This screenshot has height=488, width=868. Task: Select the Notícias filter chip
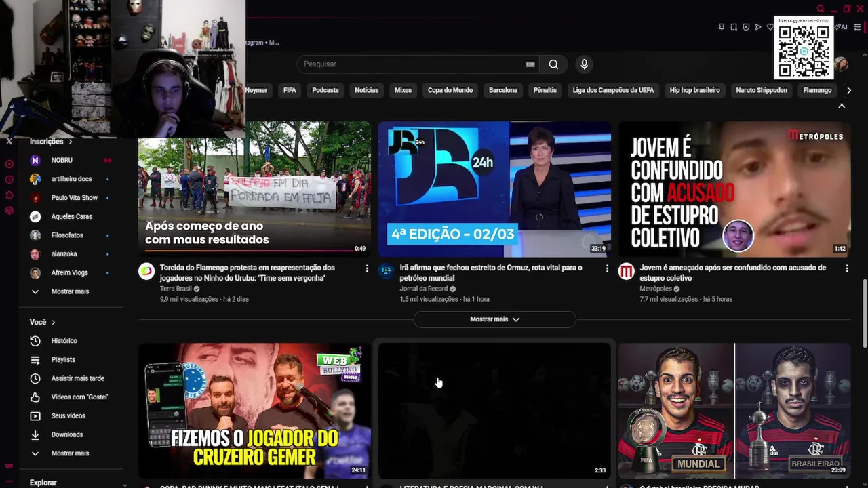[x=367, y=90]
